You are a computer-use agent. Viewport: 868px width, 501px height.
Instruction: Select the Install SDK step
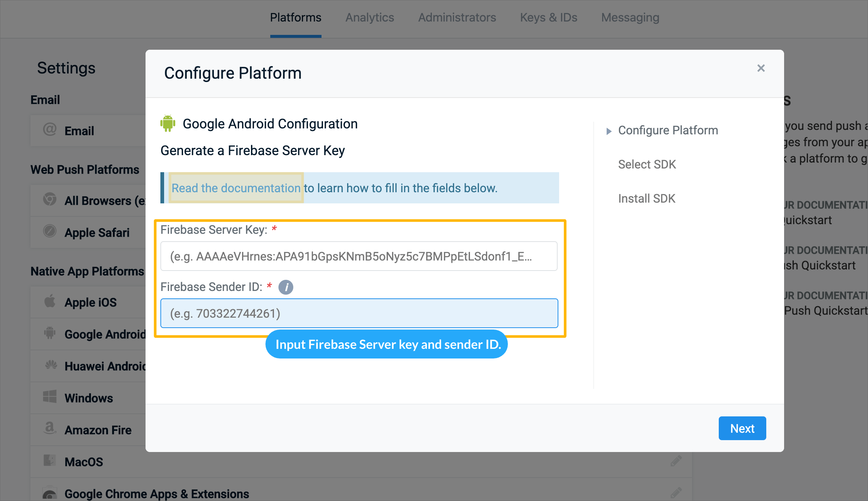[x=646, y=199]
